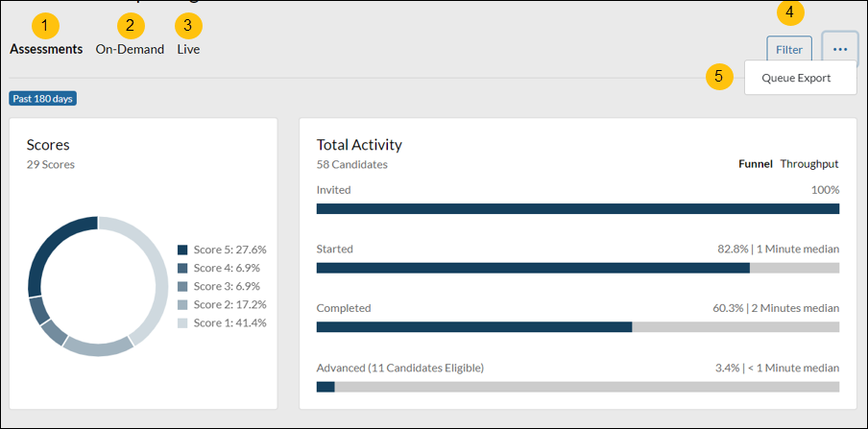Screen dimensions: 868x429
Task: Click the Past 180 days badge
Action: tap(43, 98)
